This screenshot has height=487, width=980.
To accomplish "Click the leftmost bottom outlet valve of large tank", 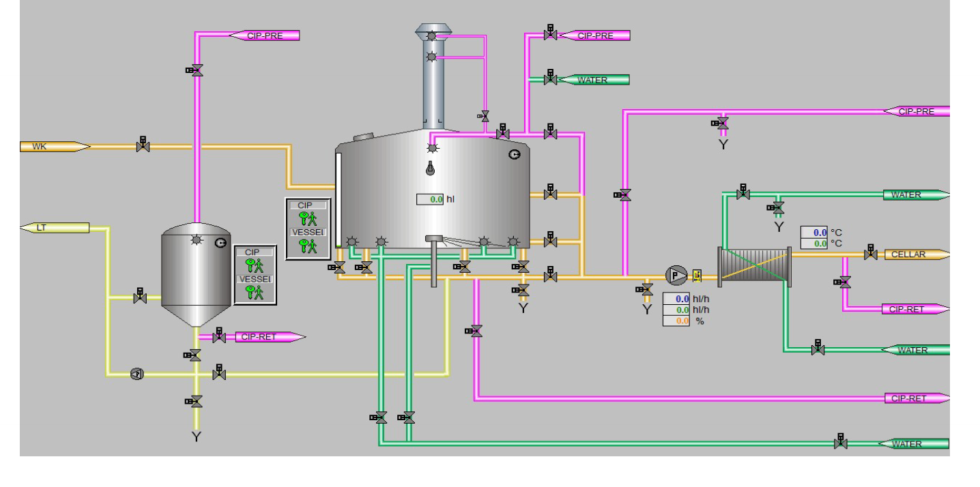I will [x=337, y=268].
